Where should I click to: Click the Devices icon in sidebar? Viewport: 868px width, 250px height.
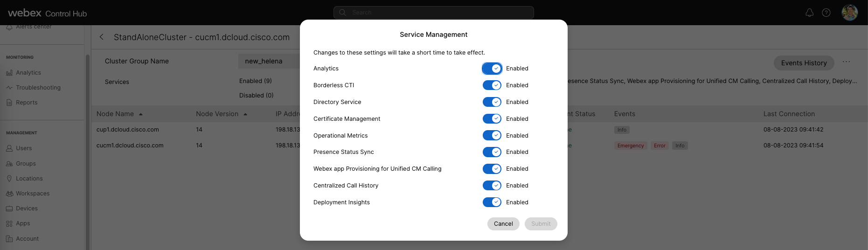click(9, 208)
